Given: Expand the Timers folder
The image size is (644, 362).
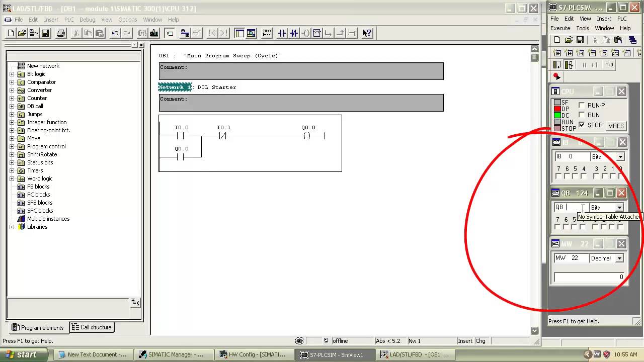Looking at the screenshot, I should [12, 170].
